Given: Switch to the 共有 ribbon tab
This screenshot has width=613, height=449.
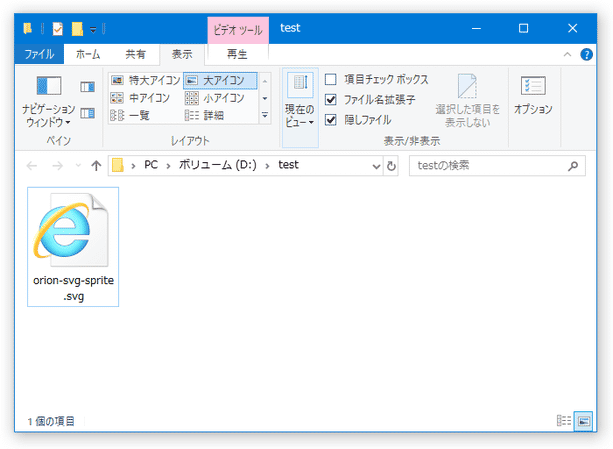Looking at the screenshot, I should point(135,54).
